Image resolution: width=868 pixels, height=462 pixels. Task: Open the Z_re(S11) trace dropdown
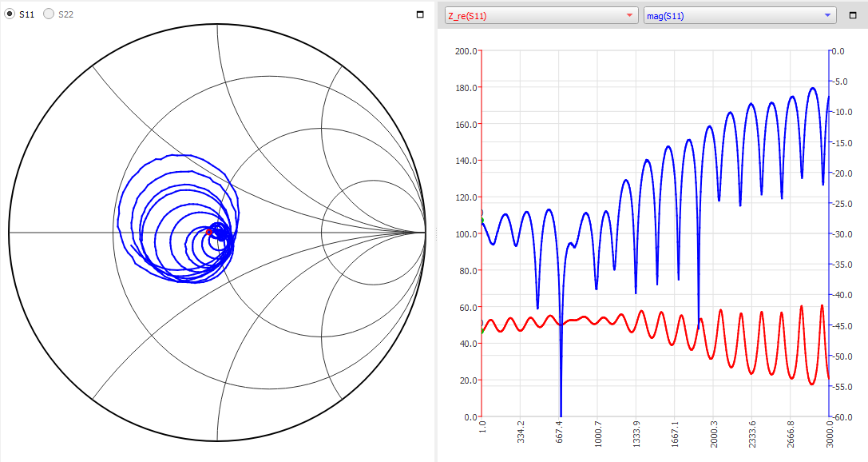point(541,15)
